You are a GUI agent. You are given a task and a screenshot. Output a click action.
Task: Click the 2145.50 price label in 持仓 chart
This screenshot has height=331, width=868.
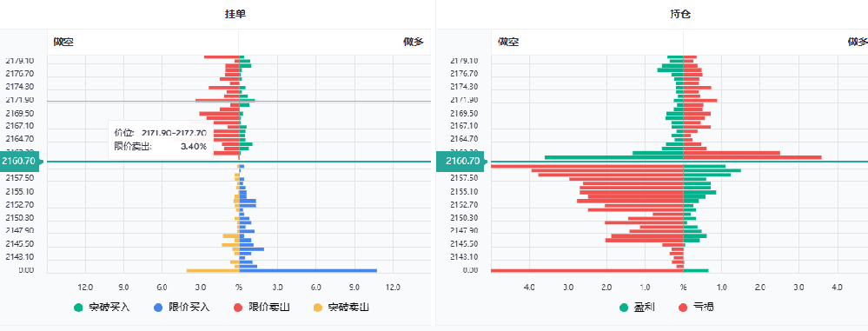point(463,244)
